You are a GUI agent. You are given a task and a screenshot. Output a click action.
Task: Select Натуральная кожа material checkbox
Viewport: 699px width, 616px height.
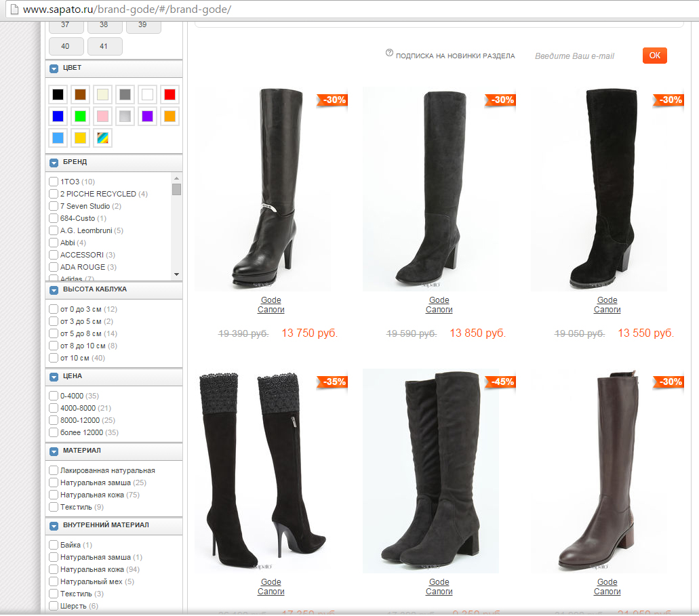54,495
